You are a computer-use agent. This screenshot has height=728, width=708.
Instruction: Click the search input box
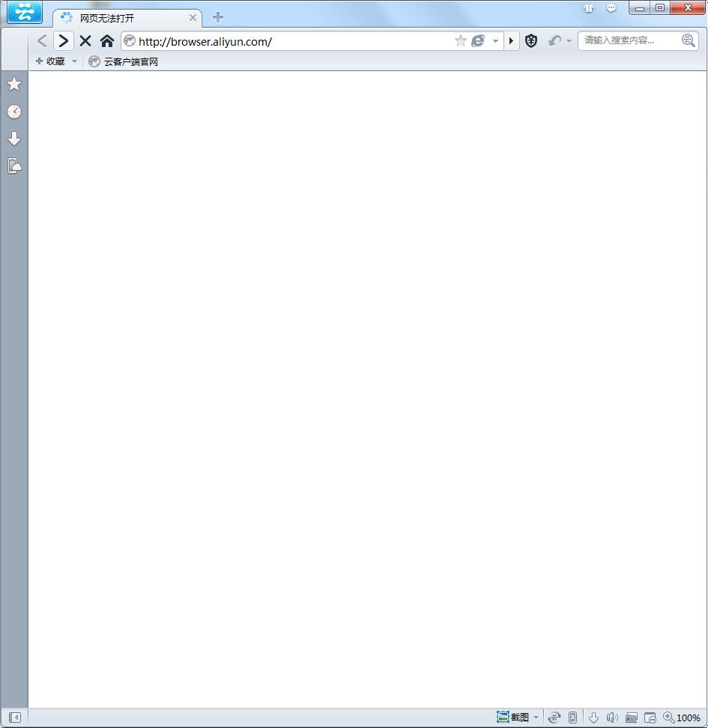pos(629,40)
